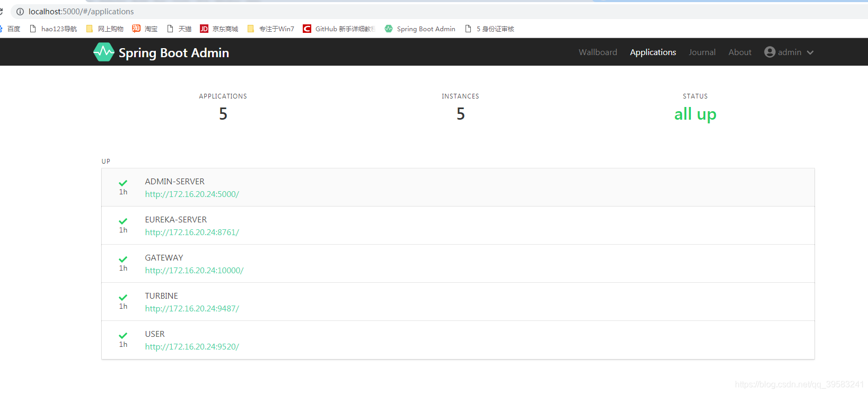The width and height of the screenshot is (868, 394).
Task: Click the Applications count value 5
Action: 223,114
